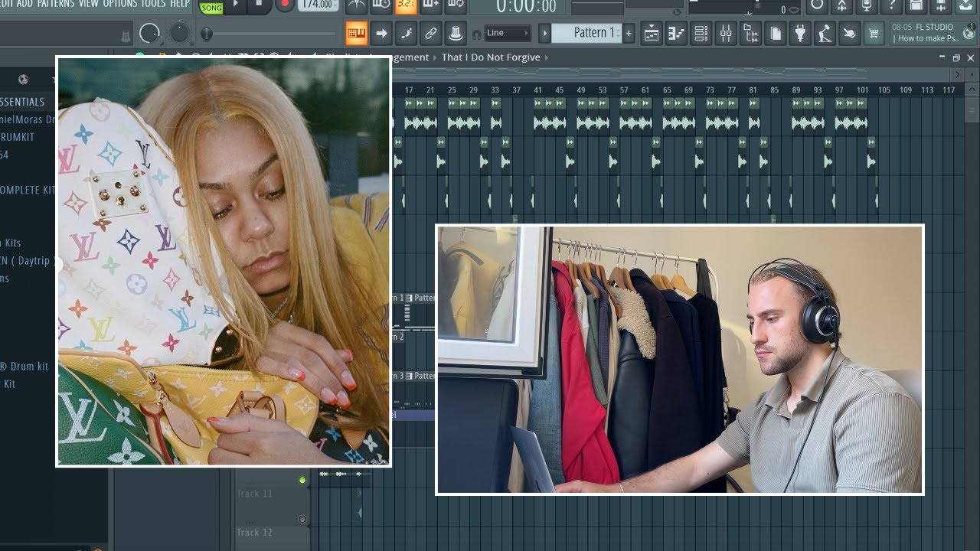Click the magnet snap icon
The height and width of the screenshot is (551, 980).
(x=476, y=34)
